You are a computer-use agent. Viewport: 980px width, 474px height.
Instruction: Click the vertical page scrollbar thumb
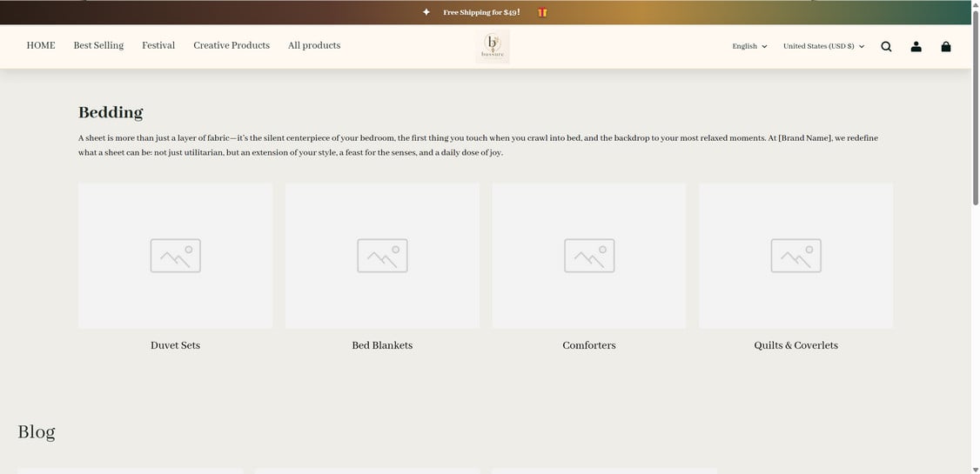pos(975,106)
